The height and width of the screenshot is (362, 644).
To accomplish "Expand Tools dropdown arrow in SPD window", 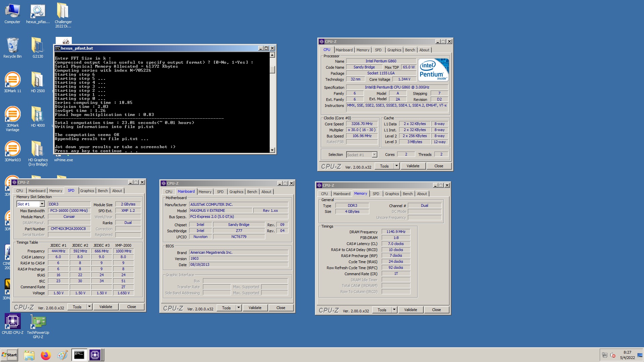I will (x=89, y=307).
